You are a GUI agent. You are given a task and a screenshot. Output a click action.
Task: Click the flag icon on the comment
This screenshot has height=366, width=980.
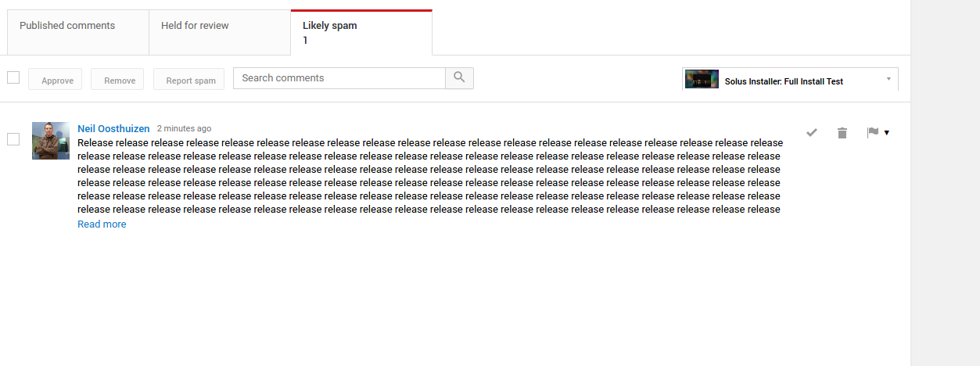pyautogui.click(x=873, y=133)
